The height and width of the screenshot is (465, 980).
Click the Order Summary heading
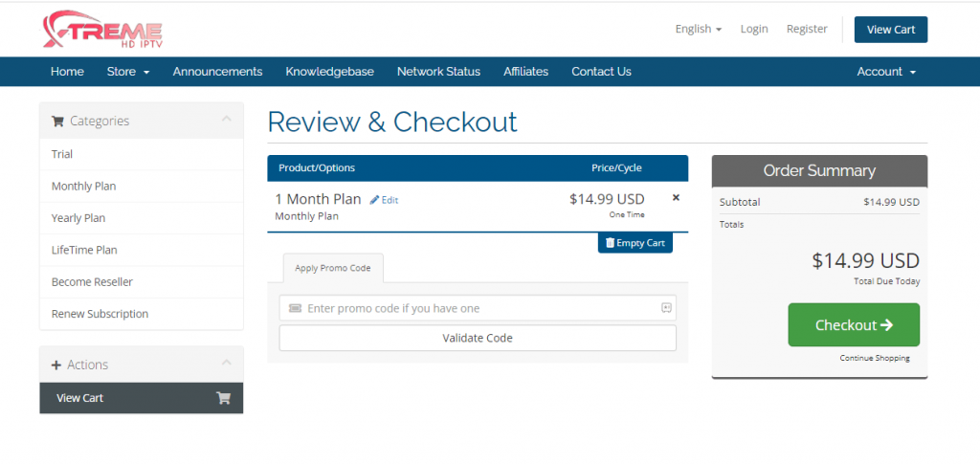(x=819, y=170)
